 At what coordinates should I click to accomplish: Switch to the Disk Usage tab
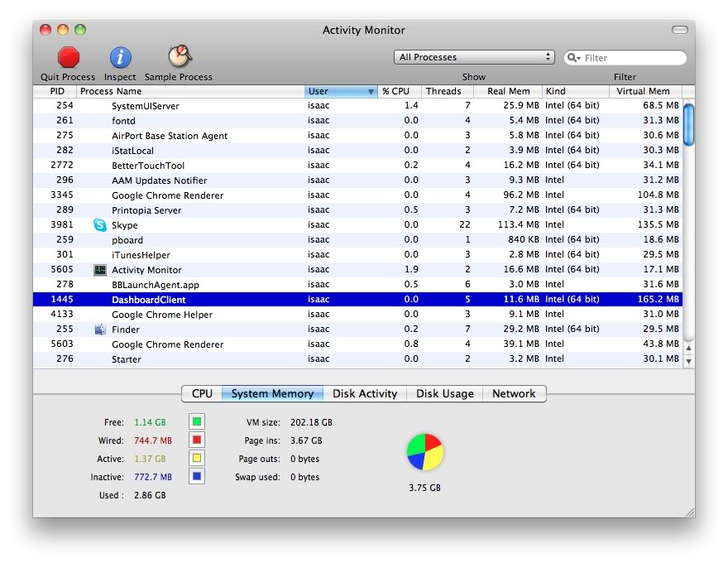pos(445,393)
